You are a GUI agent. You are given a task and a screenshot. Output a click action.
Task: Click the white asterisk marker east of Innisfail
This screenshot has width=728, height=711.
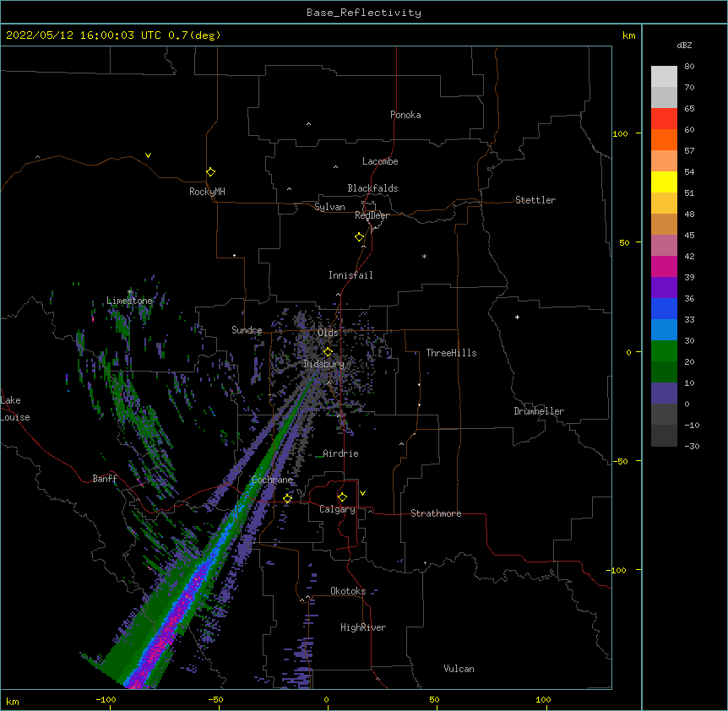point(424,256)
